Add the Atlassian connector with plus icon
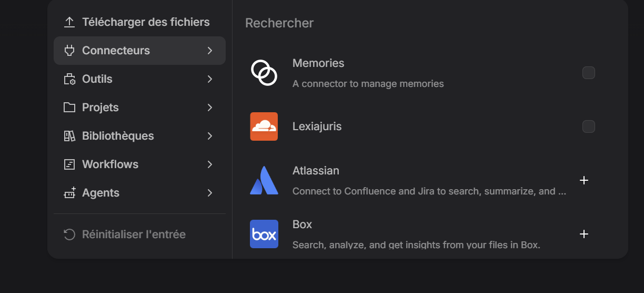Viewport: 644px width, 293px height. (583, 180)
